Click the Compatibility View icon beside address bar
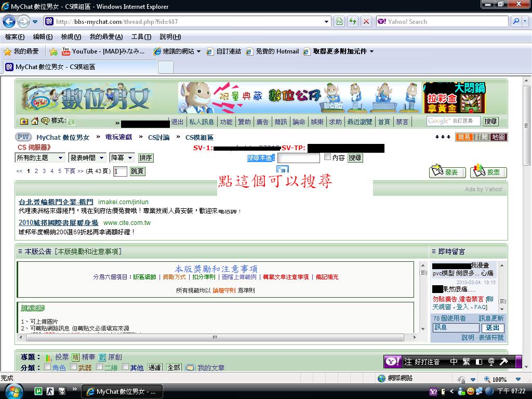This screenshot has height=399, width=532. (x=339, y=22)
